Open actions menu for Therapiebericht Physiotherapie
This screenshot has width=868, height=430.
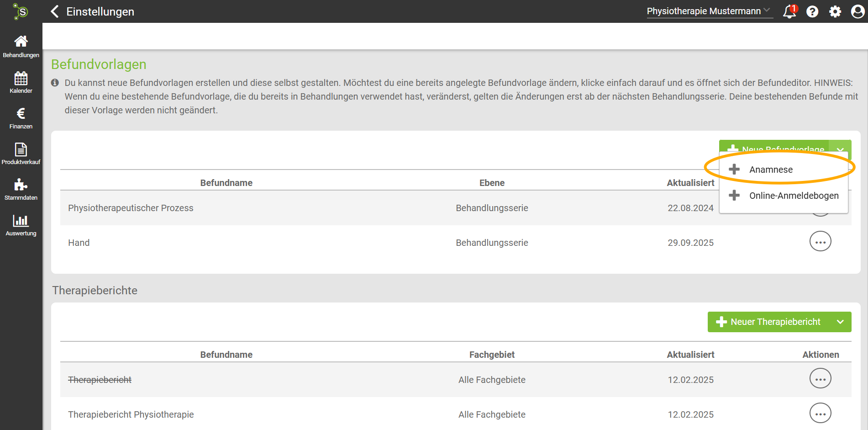pyautogui.click(x=820, y=414)
